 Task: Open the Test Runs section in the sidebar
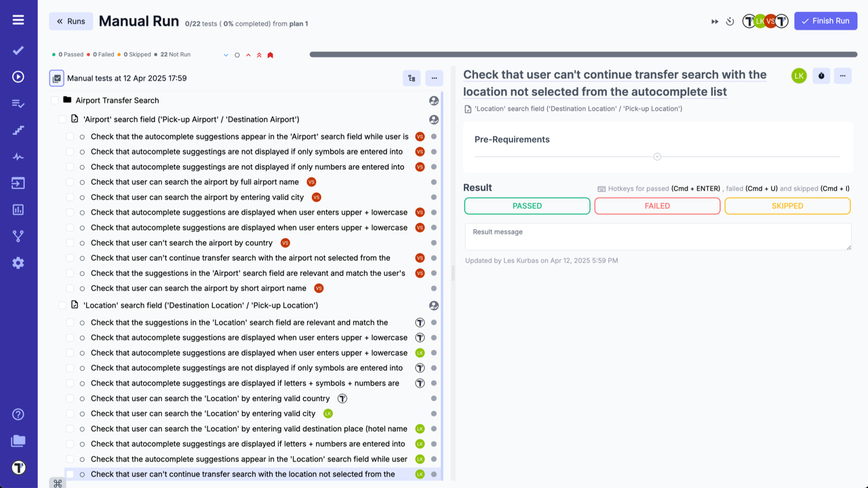pyautogui.click(x=18, y=77)
